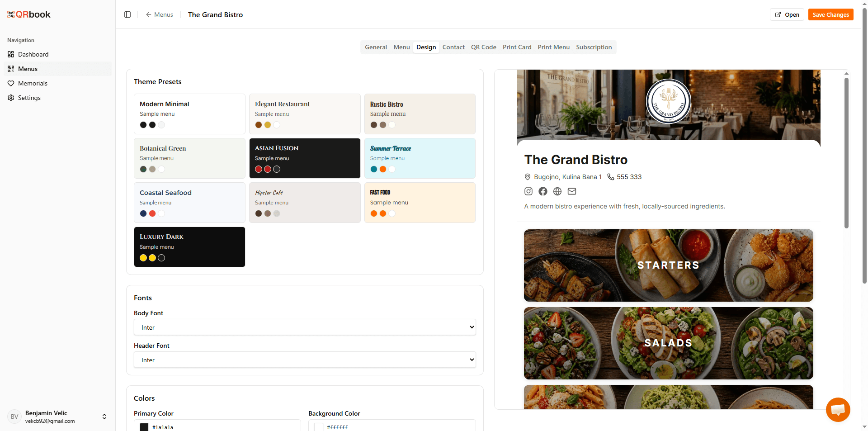
Task: Go back to Menus link
Action: (159, 14)
